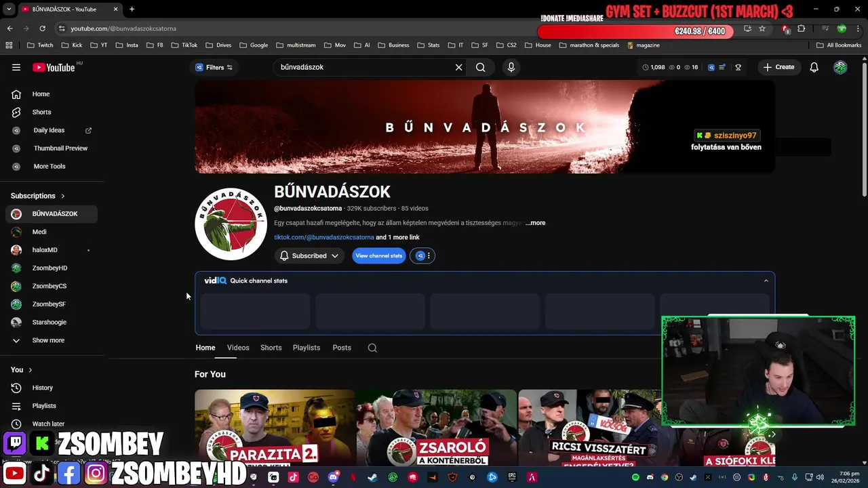The width and height of the screenshot is (868, 488).
Task: Open the Starshoogie subscription
Action: coord(51,322)
